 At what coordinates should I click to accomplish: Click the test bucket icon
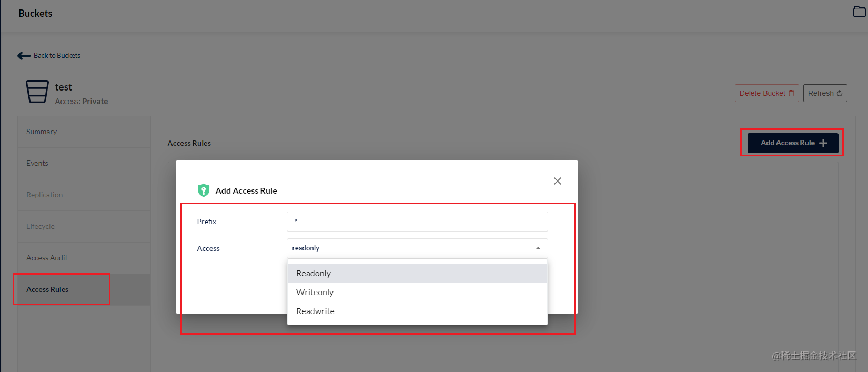tap(37, 92)
